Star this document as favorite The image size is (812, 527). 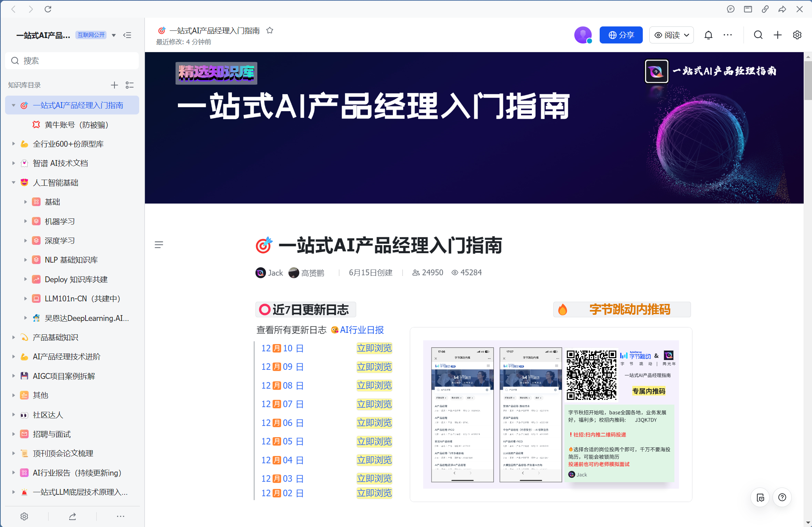tap(270, 30)
